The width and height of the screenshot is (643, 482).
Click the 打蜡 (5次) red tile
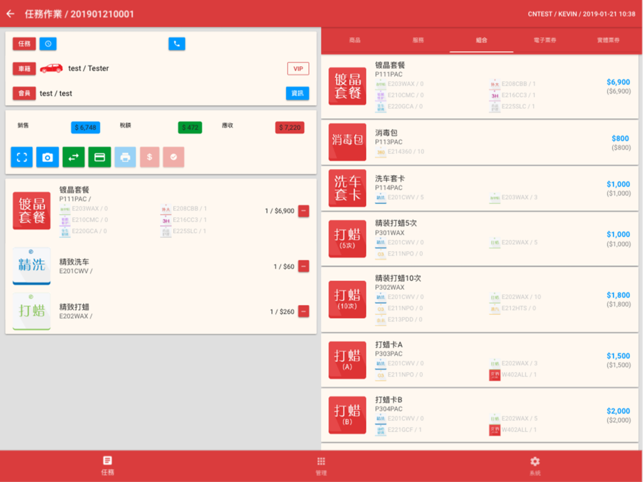[347, 239]
